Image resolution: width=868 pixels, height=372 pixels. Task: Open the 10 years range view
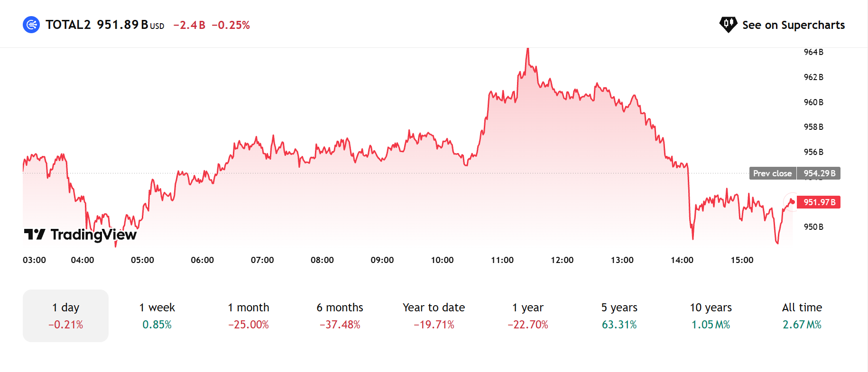coord(711,316)
